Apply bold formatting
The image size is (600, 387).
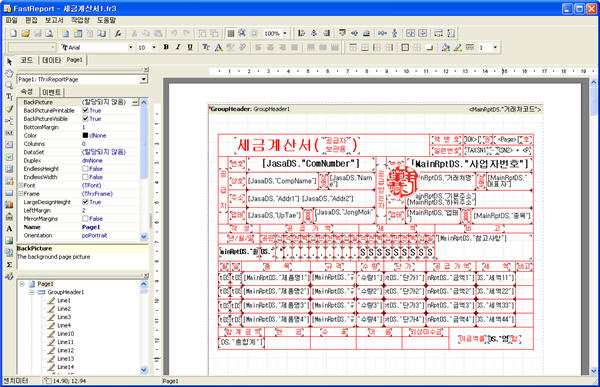(x=166, y=47)
